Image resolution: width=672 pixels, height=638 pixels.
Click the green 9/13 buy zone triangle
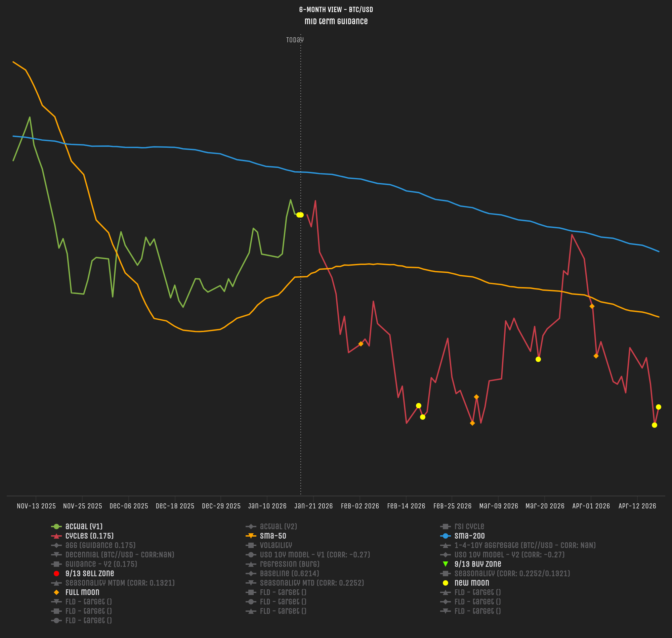click(446, 564)
